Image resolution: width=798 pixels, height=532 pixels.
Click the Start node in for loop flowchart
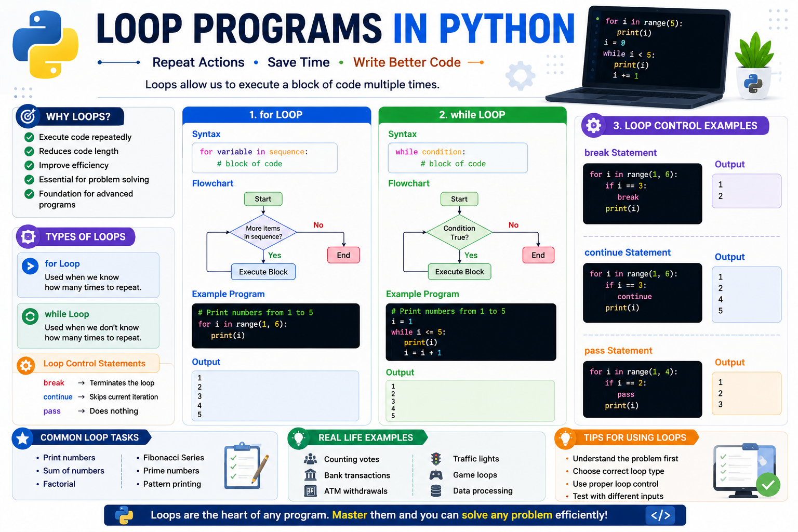263,199
